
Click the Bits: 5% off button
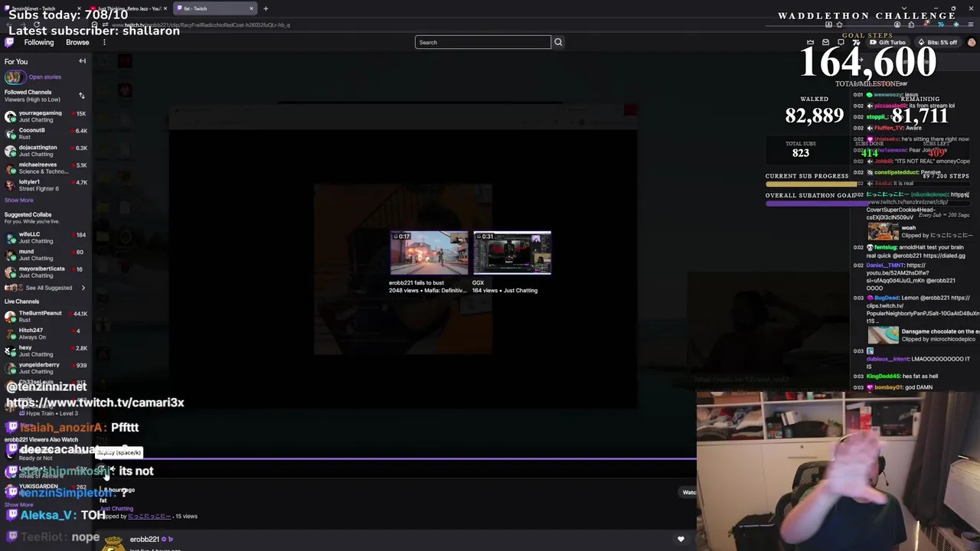[x=939, y=42]
